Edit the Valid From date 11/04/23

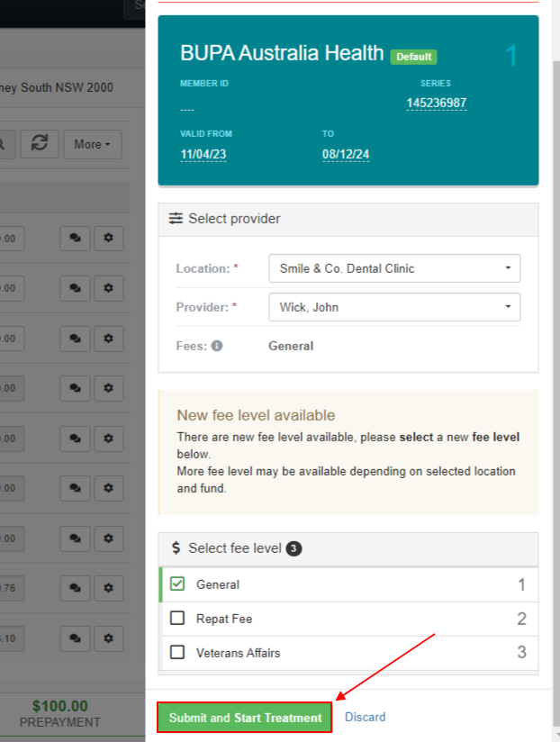coord(203,154)
